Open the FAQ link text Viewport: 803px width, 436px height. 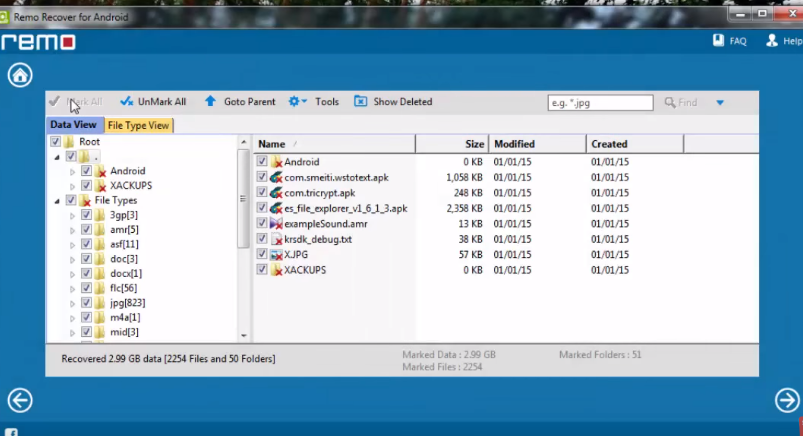[738, 41]
